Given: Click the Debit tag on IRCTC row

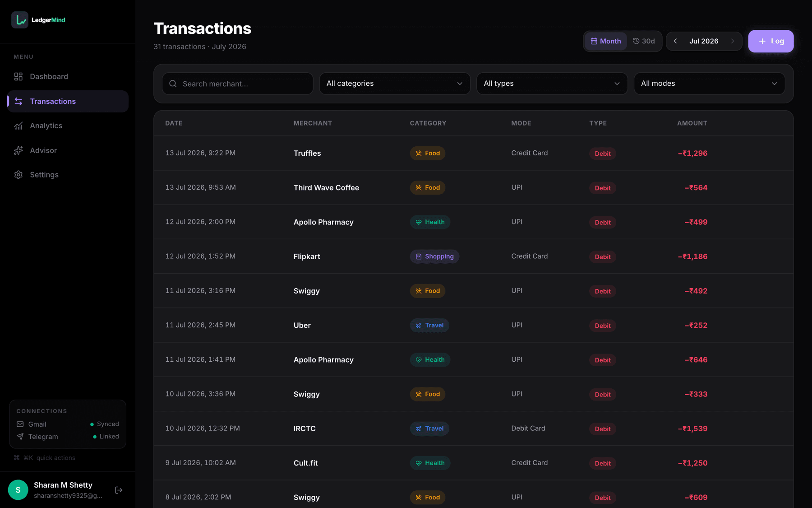Looking at the screenshot, I should (x=602, y=429).
